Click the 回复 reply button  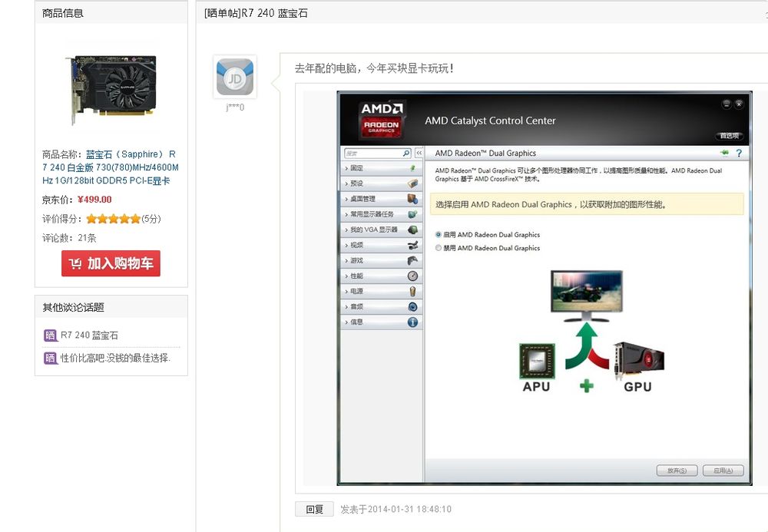click(314, 509)
